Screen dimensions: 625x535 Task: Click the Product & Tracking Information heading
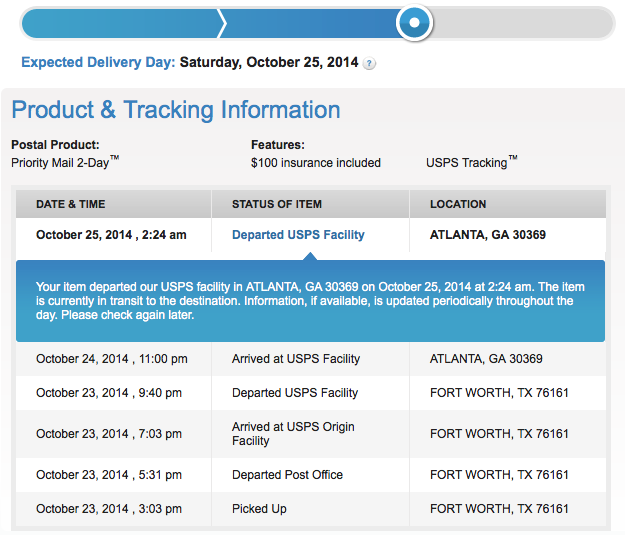coord(176,110)
